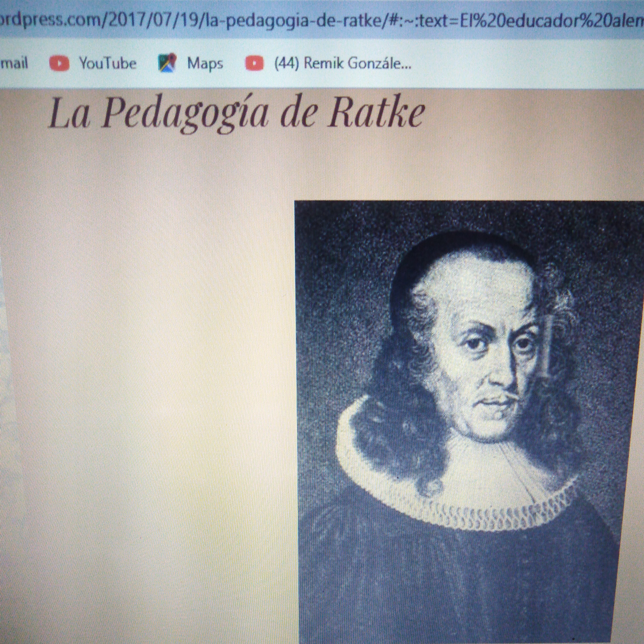Click the icon beside Remik González bookmark
The height and width of the screenshot is (644, 644).
point(255,63)
